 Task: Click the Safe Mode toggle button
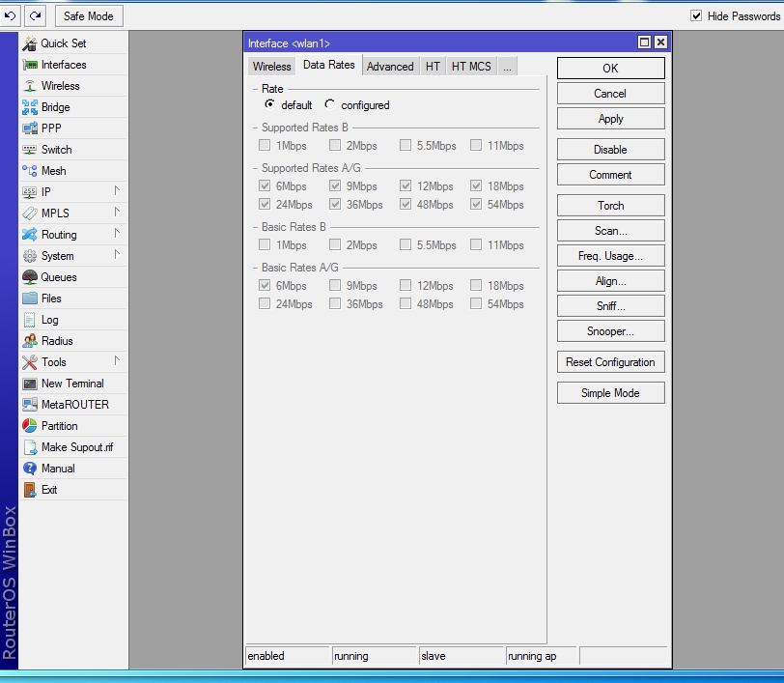[89, 16]
